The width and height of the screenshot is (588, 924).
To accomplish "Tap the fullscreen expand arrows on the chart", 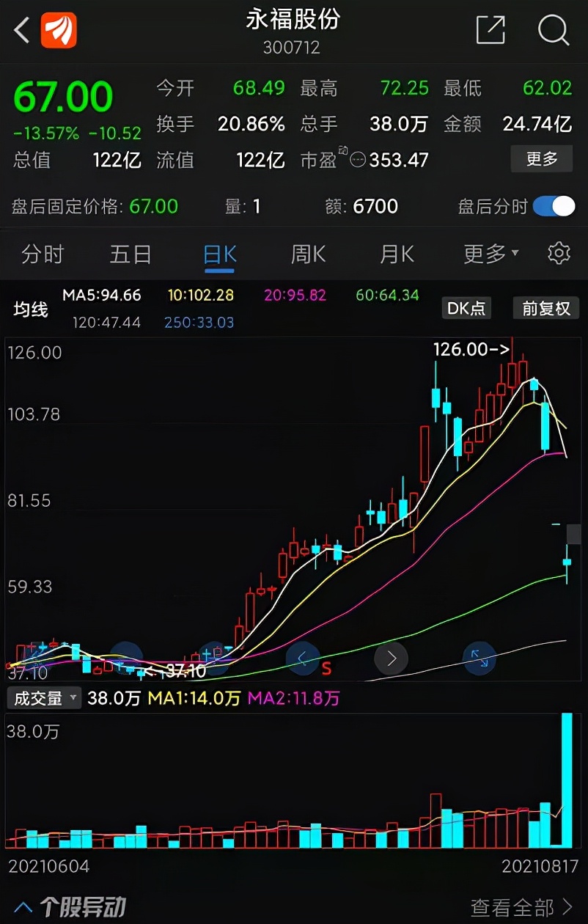I will coord(480,659).
